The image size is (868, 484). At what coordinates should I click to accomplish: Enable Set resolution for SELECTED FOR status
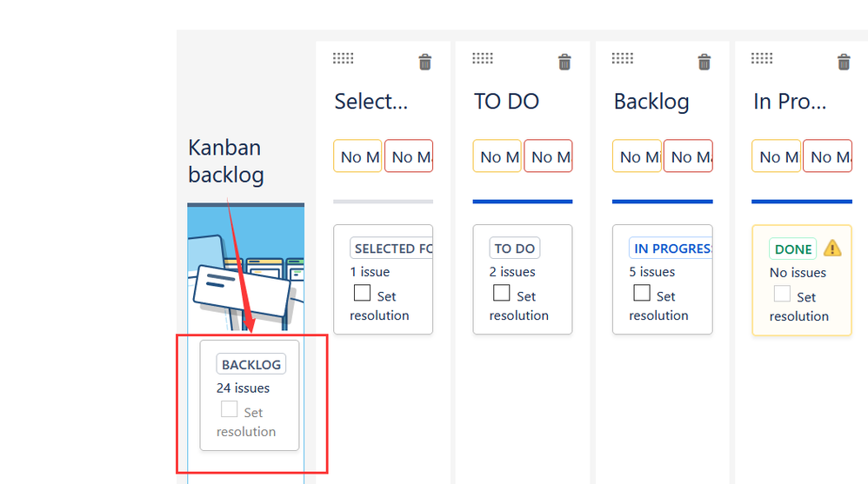(362, 293)
